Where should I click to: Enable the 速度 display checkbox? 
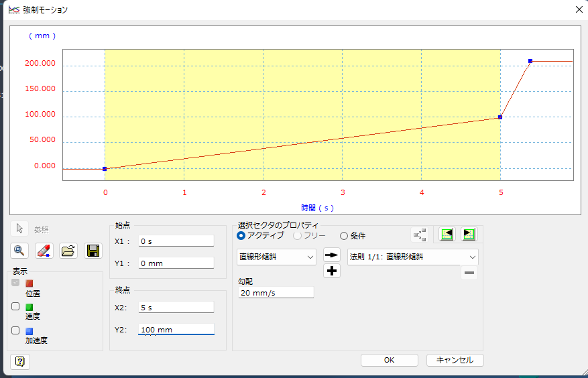click(x=15, y=306)
